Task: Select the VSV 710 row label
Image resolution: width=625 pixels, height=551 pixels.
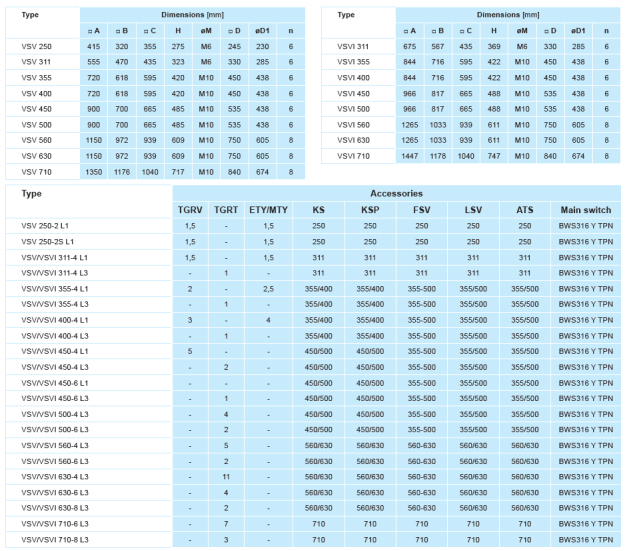Action: pos(36,172)
